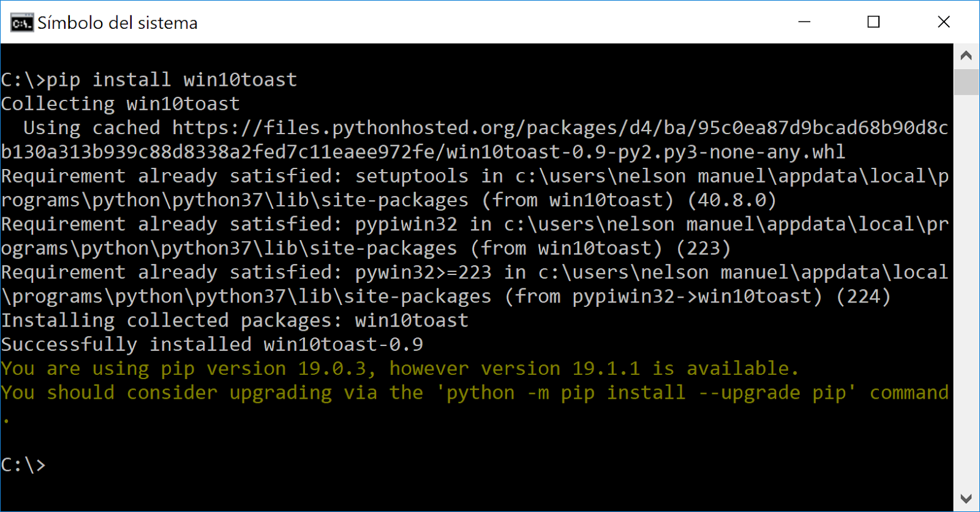Select the title text 'Símbolo del sistema'
This screenshot has width=980, height=512.
pos(116,23)
